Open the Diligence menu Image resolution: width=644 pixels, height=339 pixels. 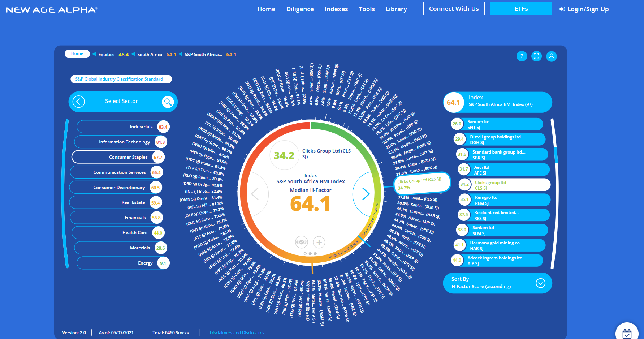(300, 9)
